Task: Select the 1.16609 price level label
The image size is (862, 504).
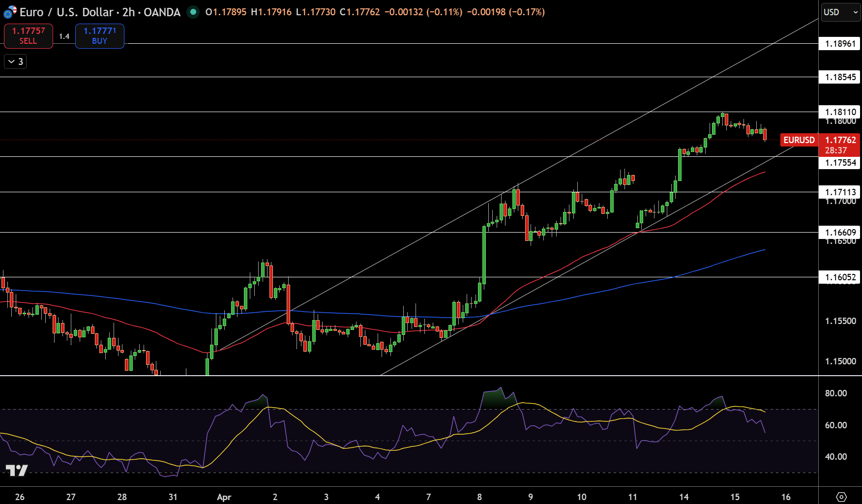Action: click(x=840, y=233)
